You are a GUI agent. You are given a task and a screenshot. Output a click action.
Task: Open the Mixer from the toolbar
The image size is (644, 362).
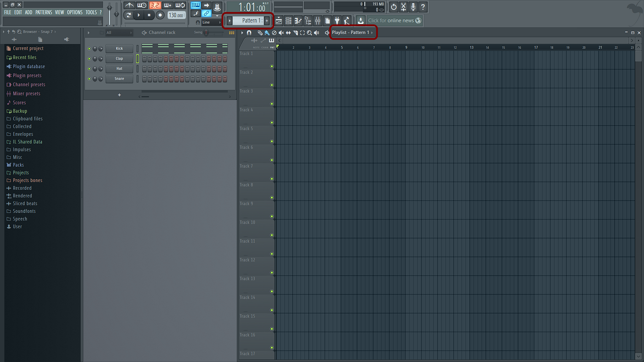(316, 20)
